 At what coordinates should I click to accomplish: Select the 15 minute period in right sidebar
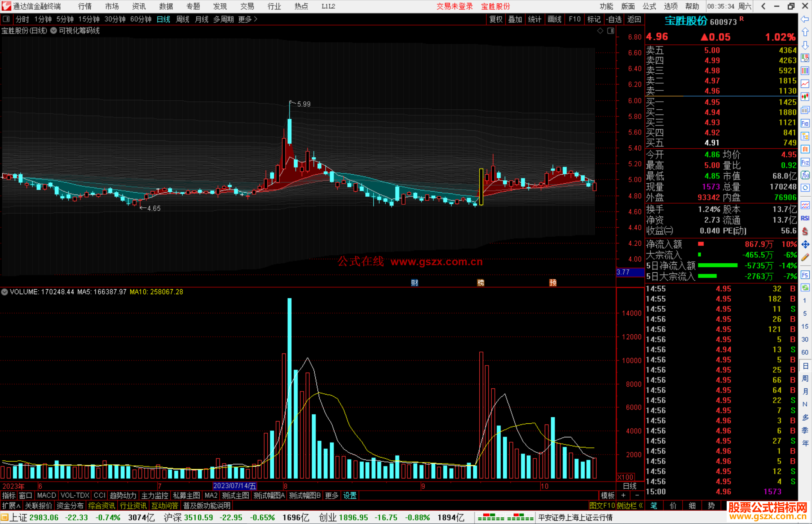[x=805, y=326]
